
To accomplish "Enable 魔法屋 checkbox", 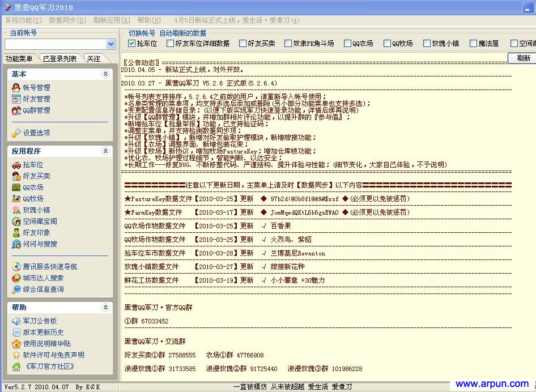I will [474, 44].
